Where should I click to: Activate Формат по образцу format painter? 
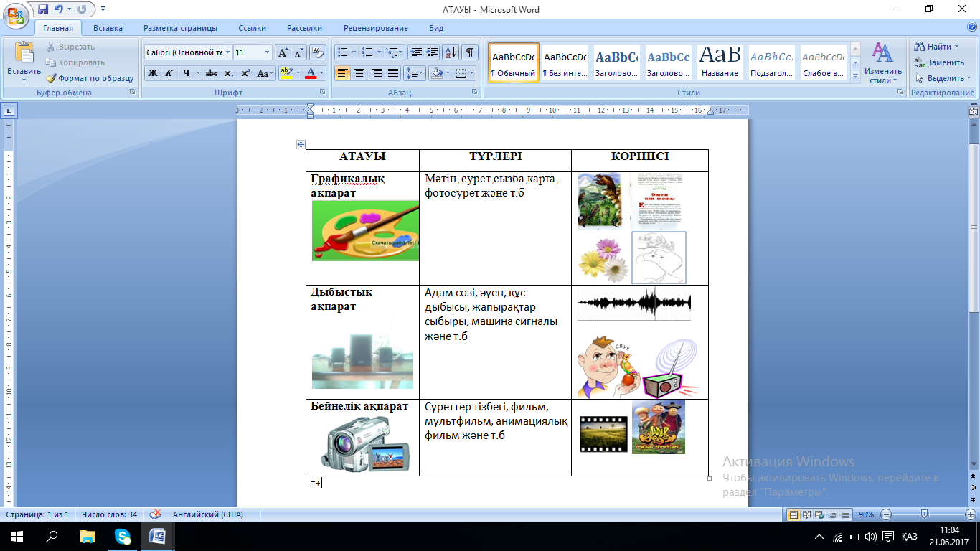(x=90, y=78)
